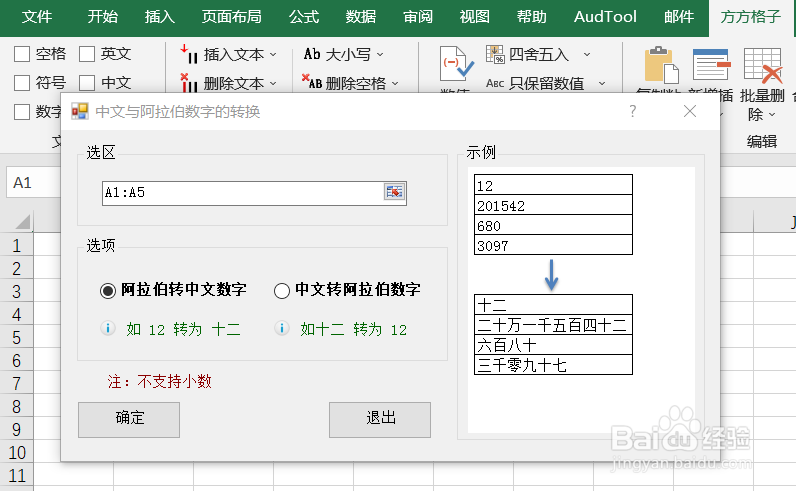Click the 新增插入 icon

[712, 64]
